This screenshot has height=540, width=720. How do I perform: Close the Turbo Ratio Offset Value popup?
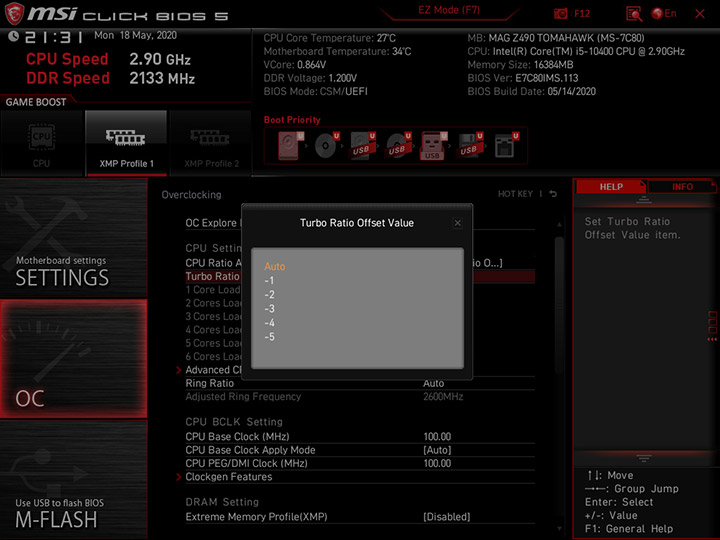457,223
